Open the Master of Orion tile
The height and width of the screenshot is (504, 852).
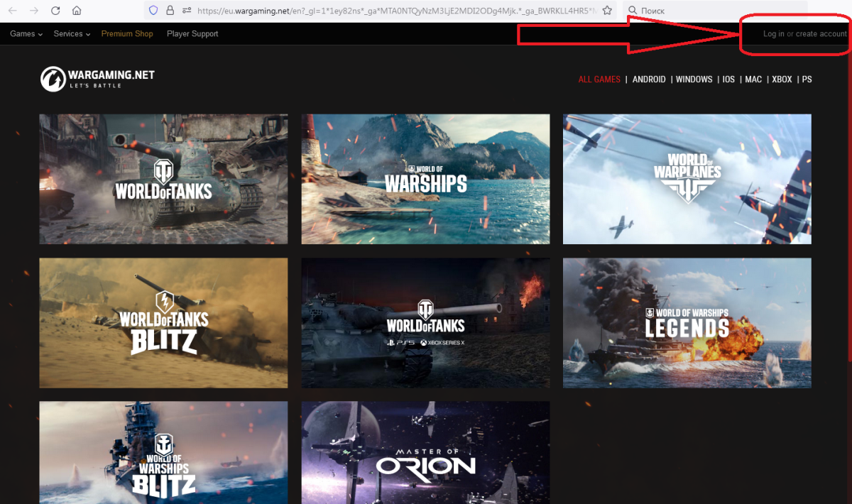[425, 453]
